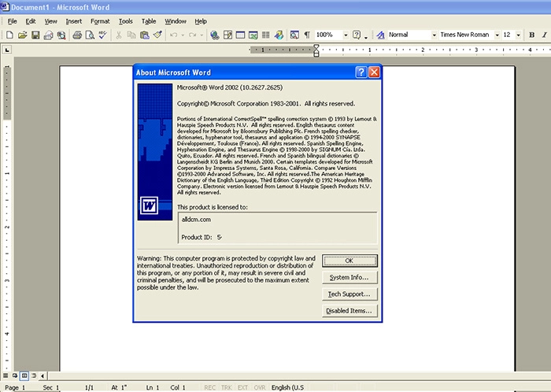Image resolution: width=551 pixels, height=392 pixels.
Task: Click the Print icon in the toolbar
Action: tap(76, 35)
